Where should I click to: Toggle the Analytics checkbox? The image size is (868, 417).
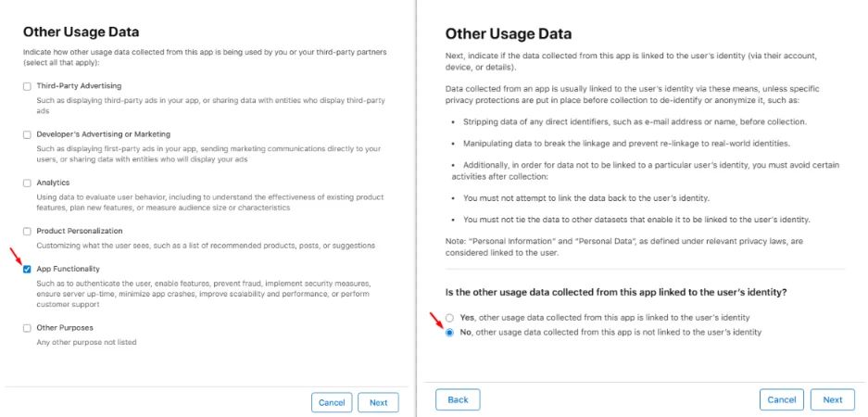tap(28, 183)
